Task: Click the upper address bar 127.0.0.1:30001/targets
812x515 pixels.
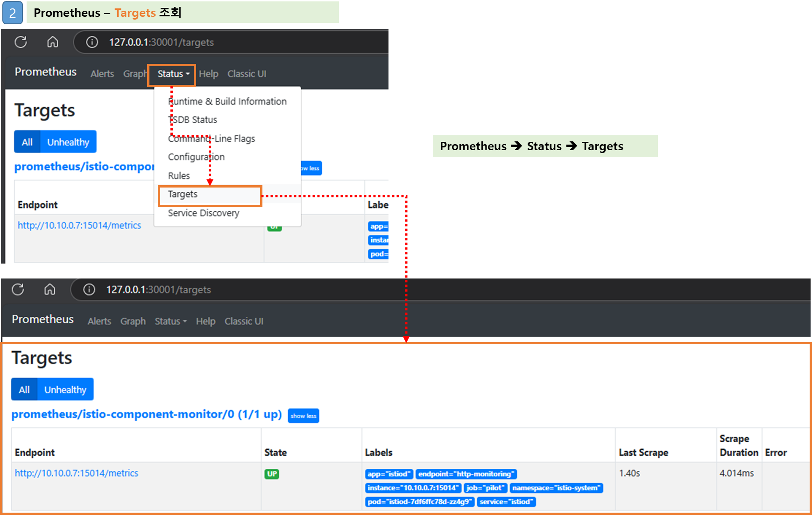Action: (x=162, y=42)
